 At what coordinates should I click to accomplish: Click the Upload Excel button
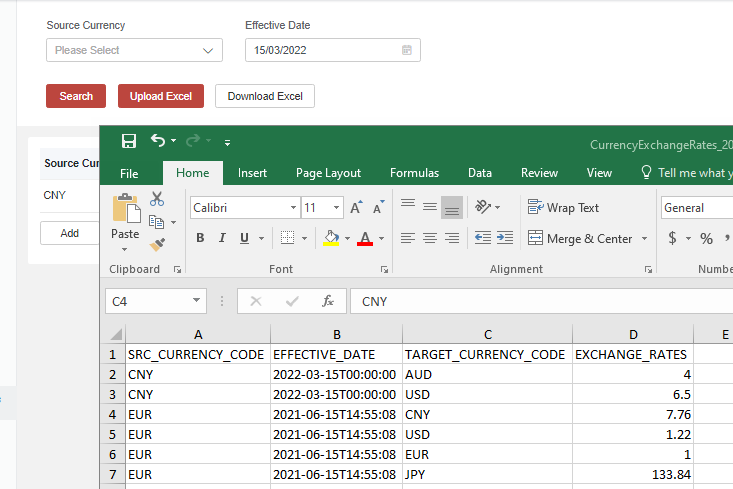pos(161,96)
